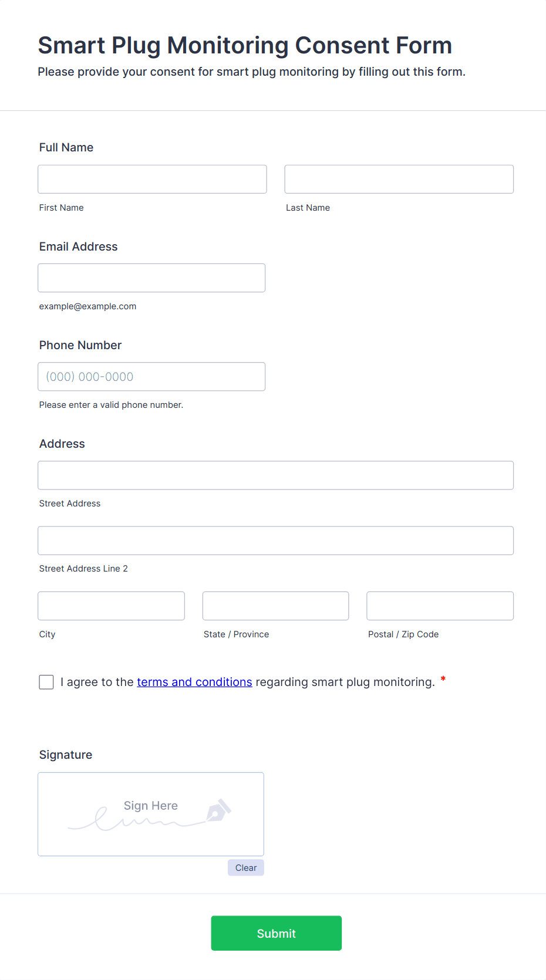Clear the signature field
Screen dimensions: 546x980
pos(245,868)
